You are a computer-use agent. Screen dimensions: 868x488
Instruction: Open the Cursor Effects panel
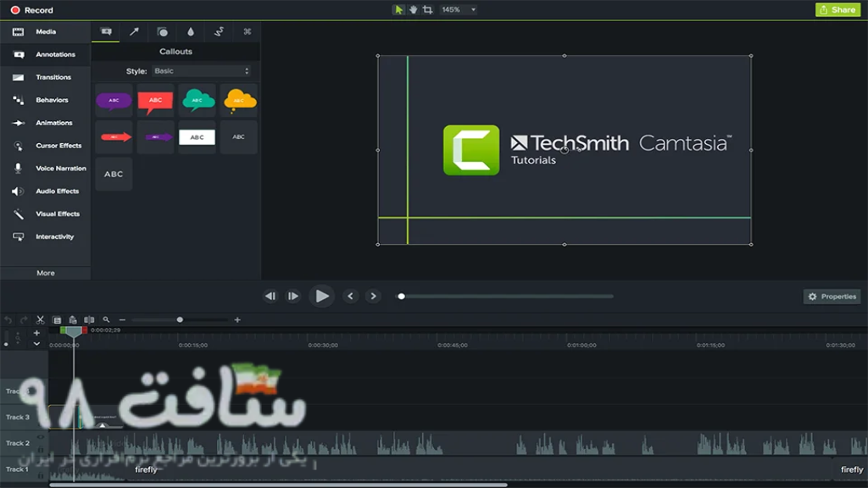[x=46, y=146]
